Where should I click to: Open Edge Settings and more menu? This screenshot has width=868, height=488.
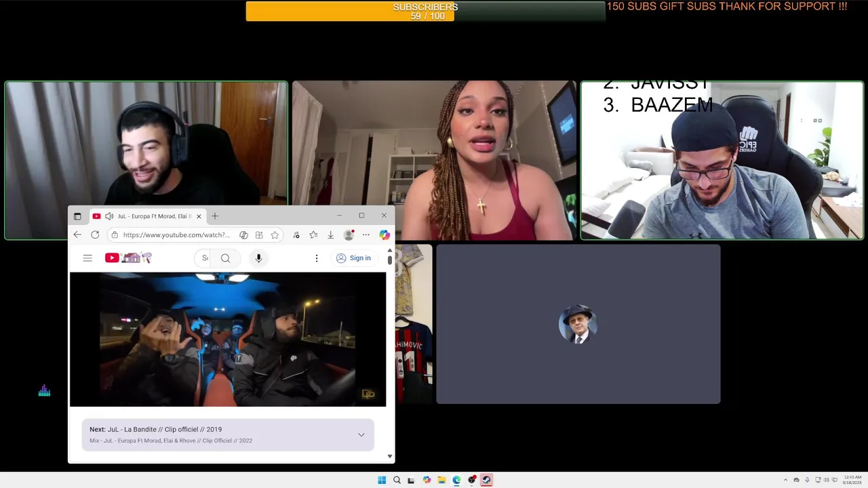coord(366,235)
